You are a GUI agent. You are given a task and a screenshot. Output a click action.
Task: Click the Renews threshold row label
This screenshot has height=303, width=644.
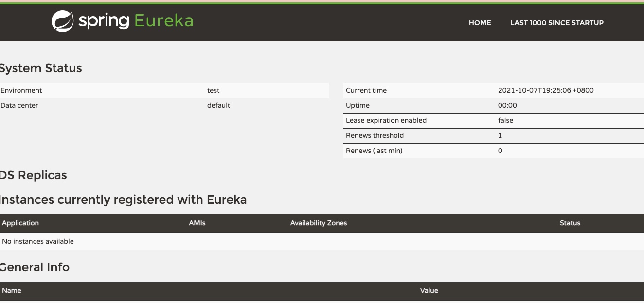(x=375, y=135)
